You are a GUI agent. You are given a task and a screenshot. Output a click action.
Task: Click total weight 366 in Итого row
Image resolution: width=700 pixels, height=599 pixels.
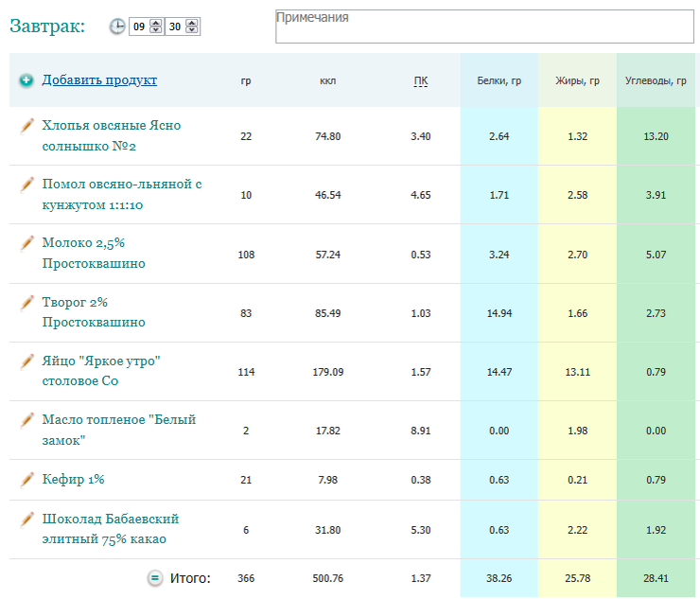point(246,578)
